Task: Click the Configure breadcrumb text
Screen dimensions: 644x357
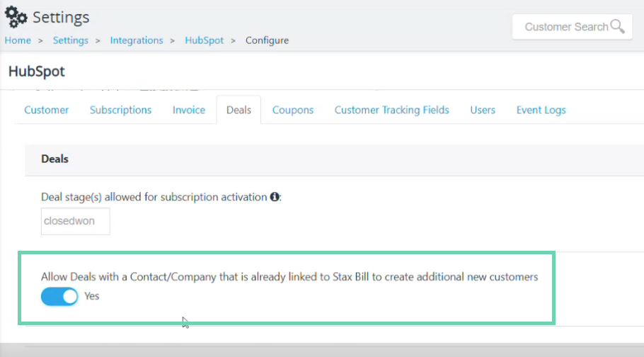Action: pyautogui.click(x=267, y=40)
